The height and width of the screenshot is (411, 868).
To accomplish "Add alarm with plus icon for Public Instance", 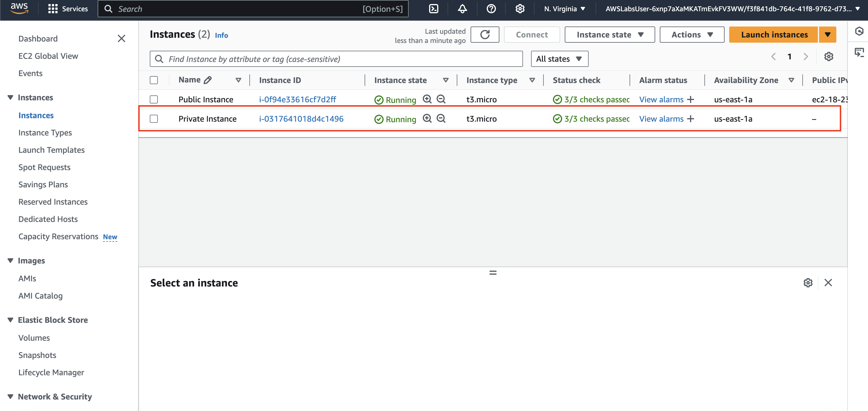I will click(x=690, y=99).
